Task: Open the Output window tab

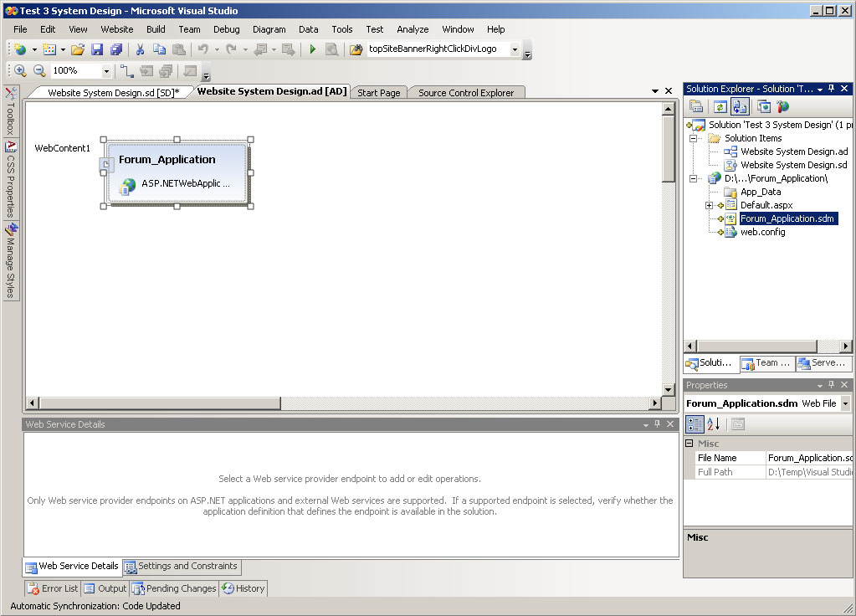Action: click(105, 588)
